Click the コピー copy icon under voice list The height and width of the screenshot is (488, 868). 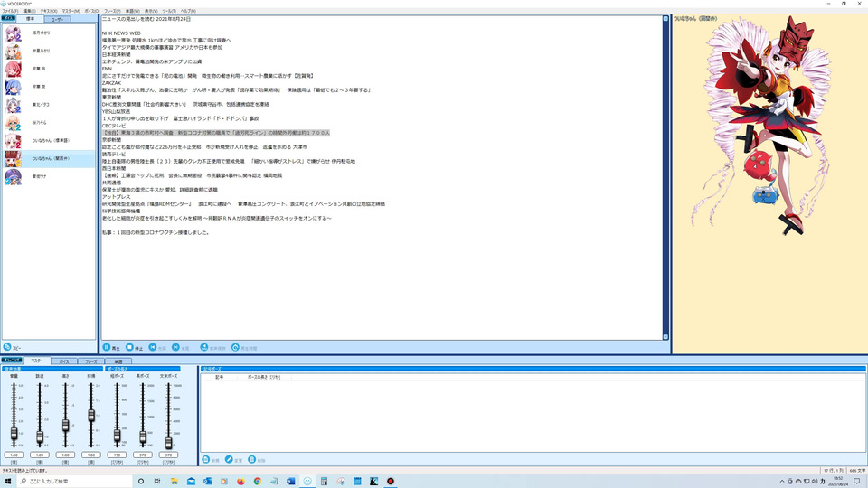[x=7, y=347]
